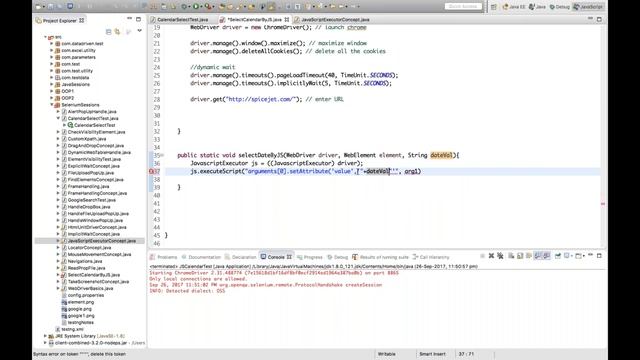This screenshot has width=640, height=360.
Task: Click 'Writable' in the status bar
Action: (x=387, y=354)
